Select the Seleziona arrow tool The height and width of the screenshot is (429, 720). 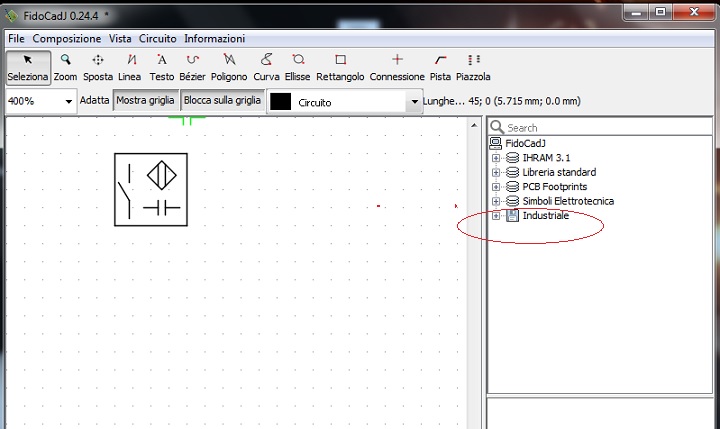(x=28, y=67)
